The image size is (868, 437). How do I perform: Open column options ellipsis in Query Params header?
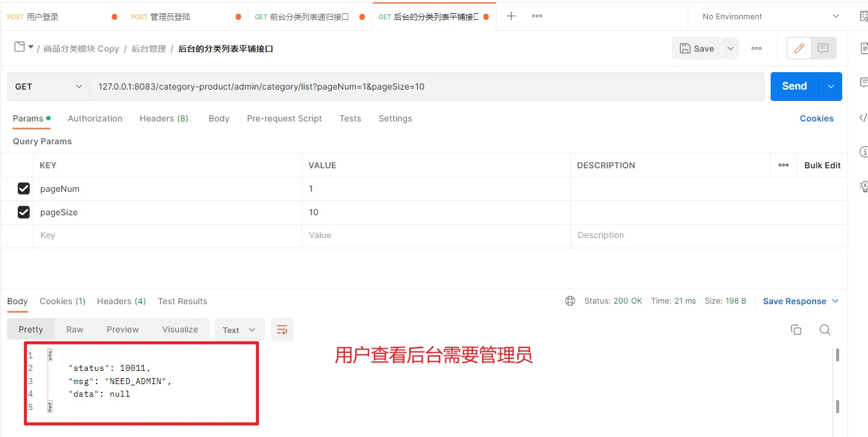point(783,165)
